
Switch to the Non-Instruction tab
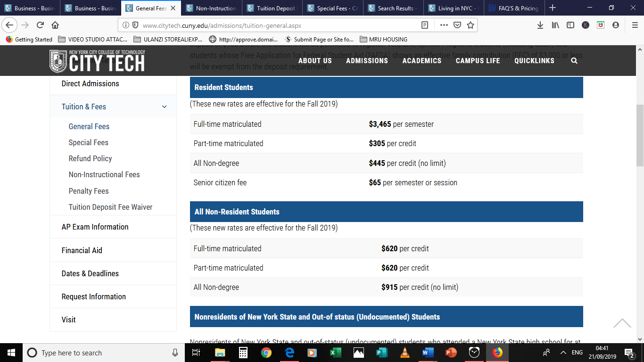point(211,8)
